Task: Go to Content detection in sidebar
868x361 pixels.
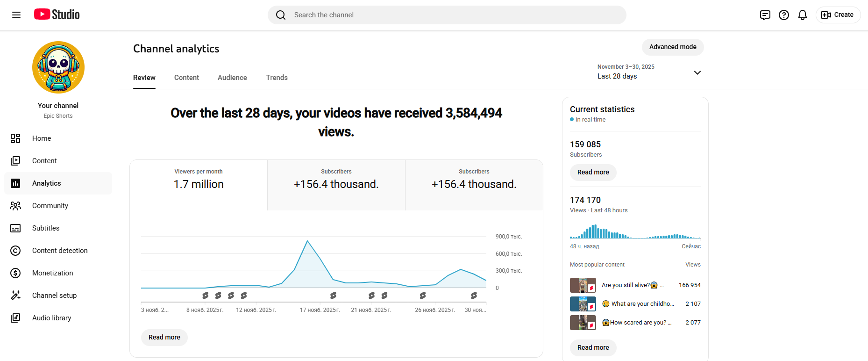Action: [60, 251]
